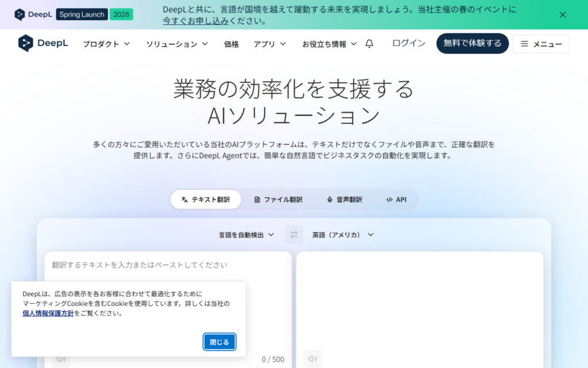The width and height of the screenshot is (588, 368).
Task: Click the speaker icon under source text
Action: point(61,359)
